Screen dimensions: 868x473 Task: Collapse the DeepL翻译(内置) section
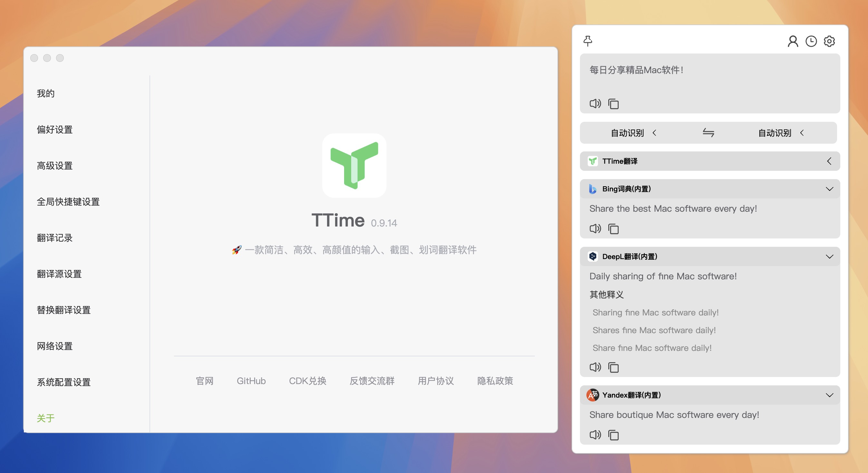point(830,256)
